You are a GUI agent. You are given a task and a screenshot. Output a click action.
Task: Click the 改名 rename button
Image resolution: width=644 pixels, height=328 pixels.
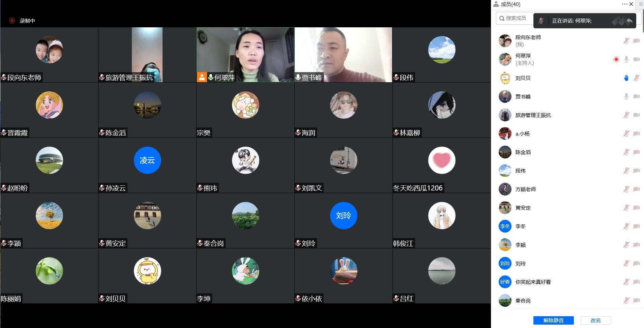[595, 320]
